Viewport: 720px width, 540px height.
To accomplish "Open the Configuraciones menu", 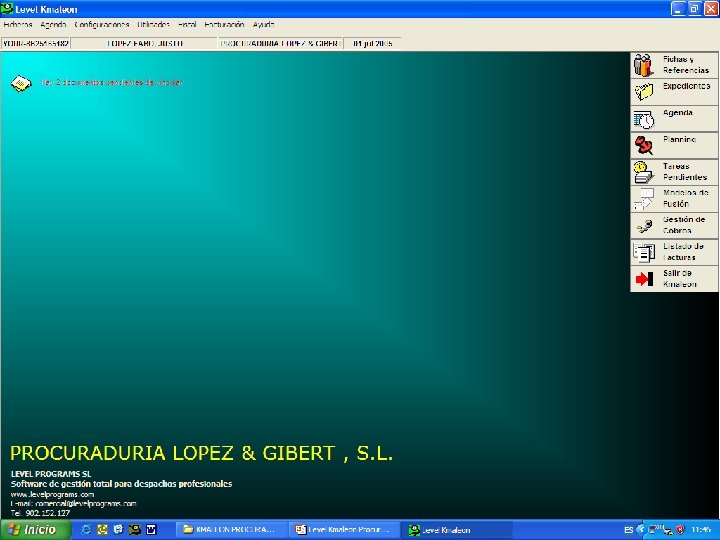I will 101,25.
